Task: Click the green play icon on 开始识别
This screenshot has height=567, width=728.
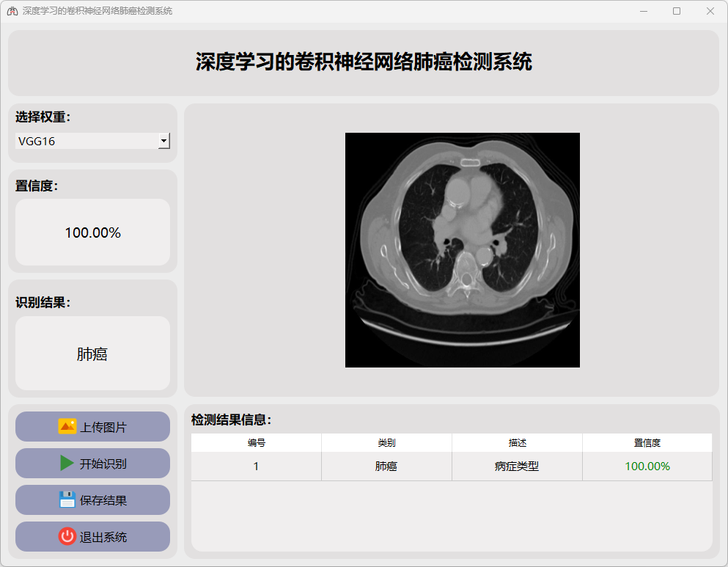Action: tap(67, 463)
